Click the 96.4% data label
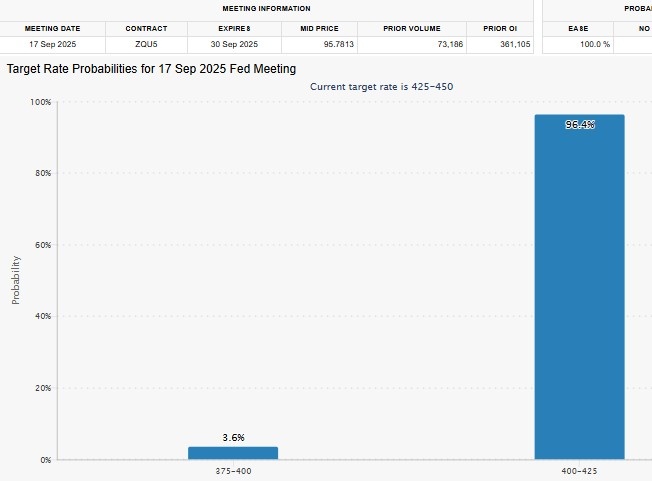652x481 pixels. pos(580,124)
